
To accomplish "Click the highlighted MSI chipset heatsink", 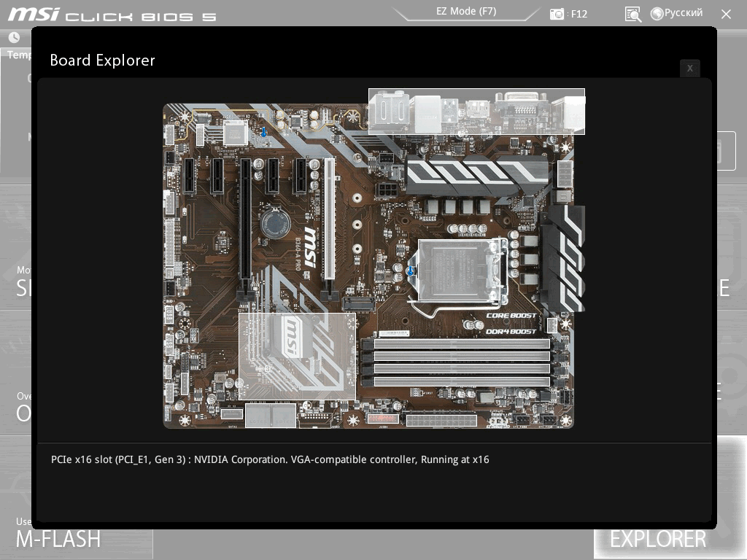I will (298, 356).
